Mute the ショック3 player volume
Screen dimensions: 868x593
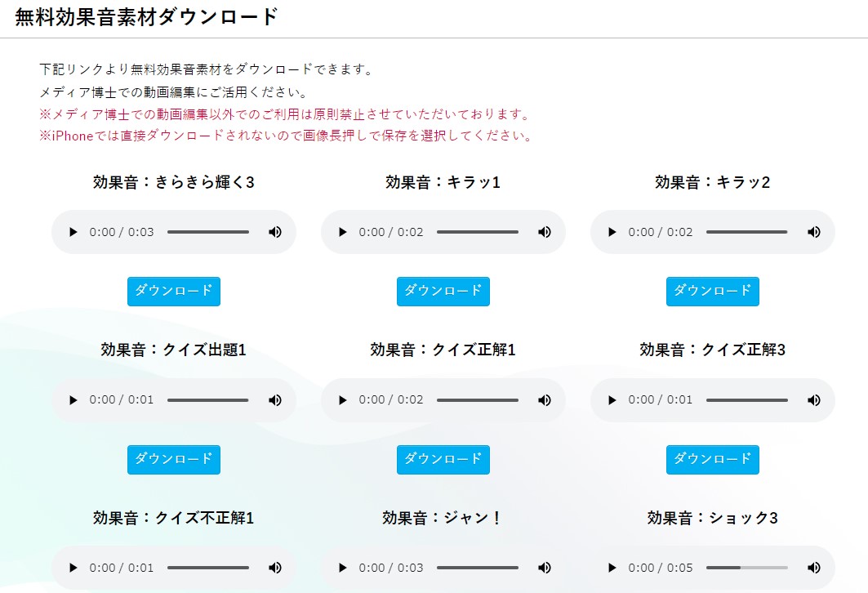pyautogui.click(x=813, y=568)
